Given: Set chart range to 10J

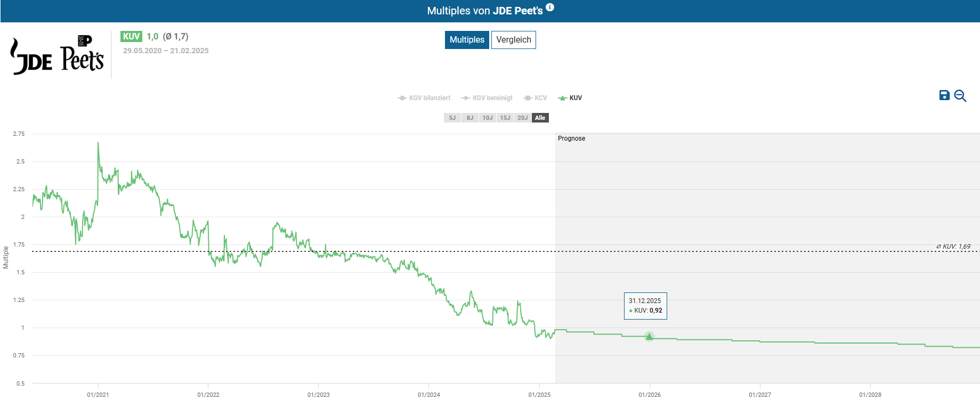Looking at the screenshot, I should coord(487,118).
